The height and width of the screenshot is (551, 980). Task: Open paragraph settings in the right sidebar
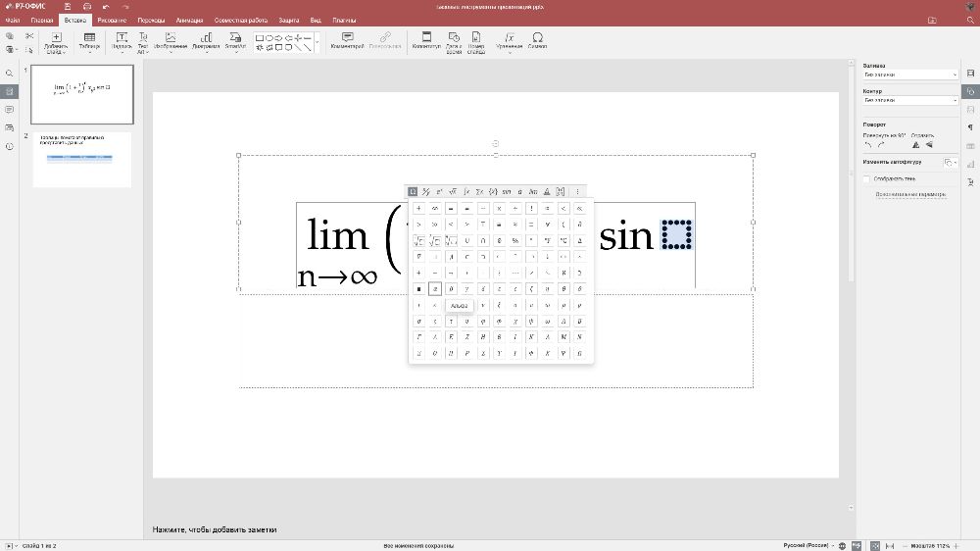coord(969,126)
